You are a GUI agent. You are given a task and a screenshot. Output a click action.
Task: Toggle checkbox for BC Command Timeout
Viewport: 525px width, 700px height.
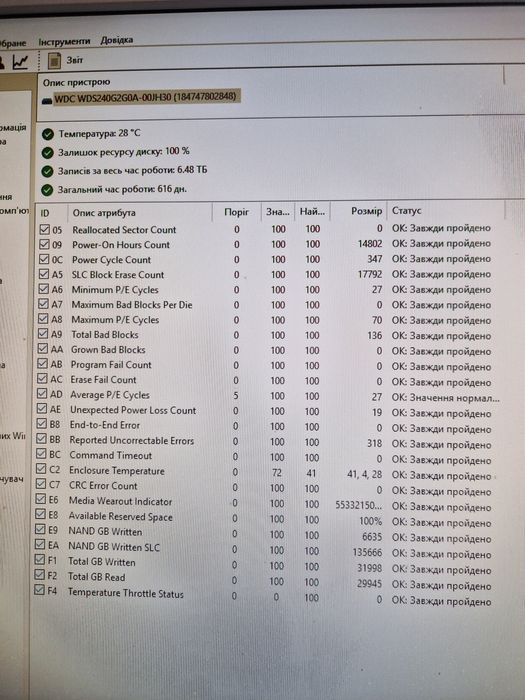[x=41, y=454]
